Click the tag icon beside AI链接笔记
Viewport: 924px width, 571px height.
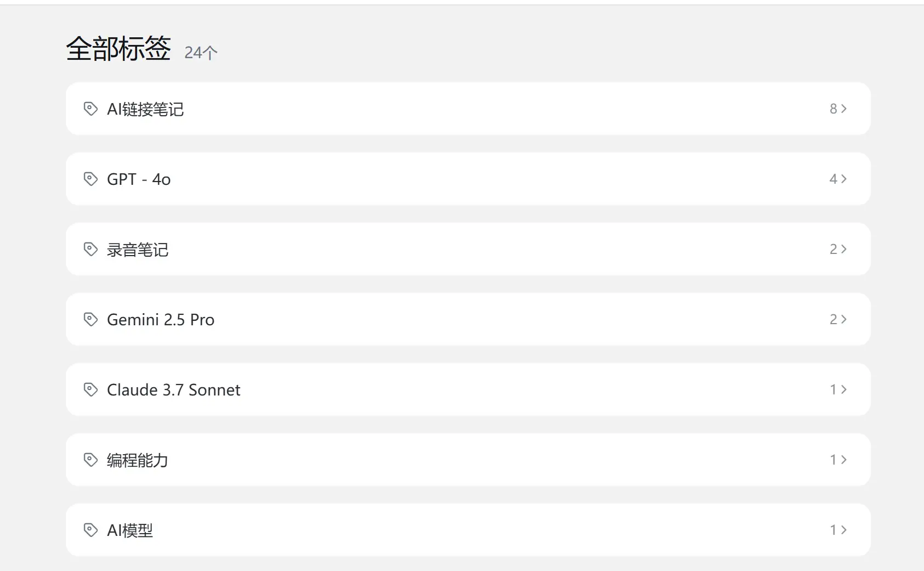[90, 109]
